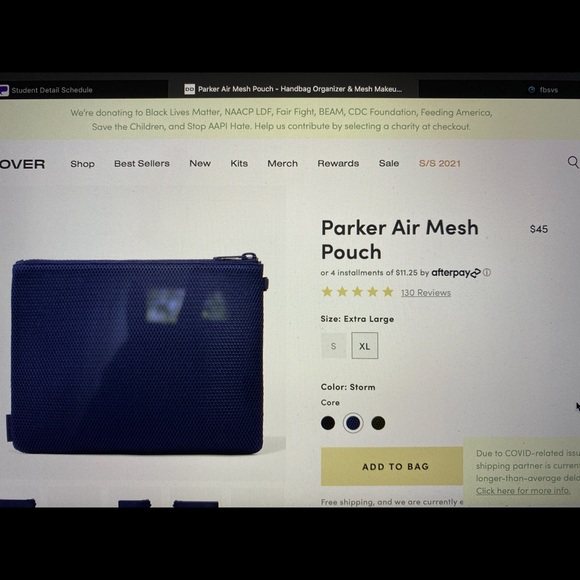Open the Kits menu item
Screen dimensions: 580x580
click(239, 163)
